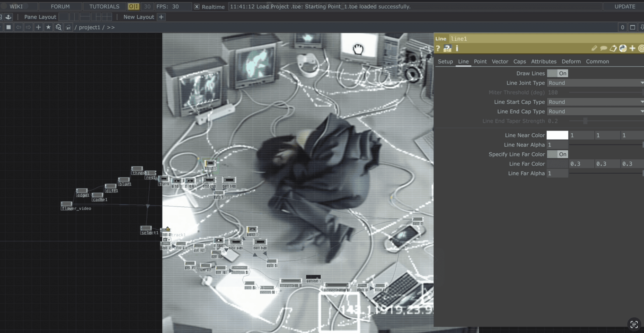Click the Line Near Color white swatch
The image size is (644, 333).
[x=557, y=135]
